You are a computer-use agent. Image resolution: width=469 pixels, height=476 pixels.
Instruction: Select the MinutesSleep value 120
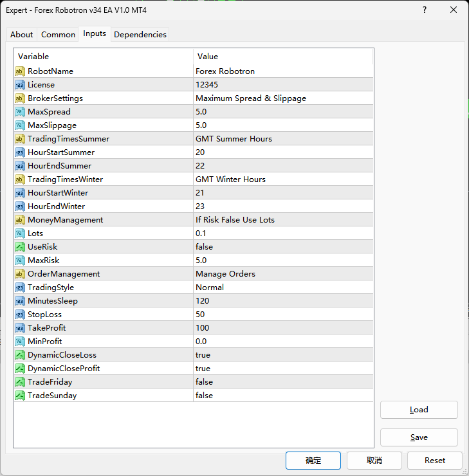pos(283,301)
